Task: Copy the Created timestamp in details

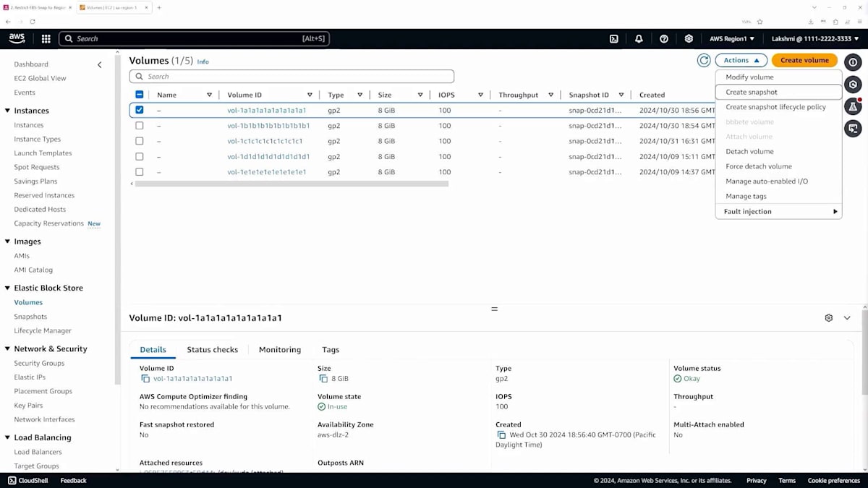Action: (x=501, y=435)
